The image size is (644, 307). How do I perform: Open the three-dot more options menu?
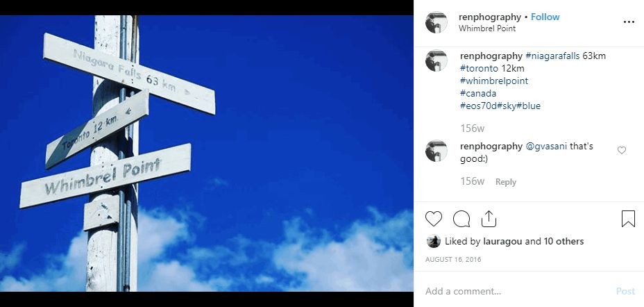(x=629, y=22)
